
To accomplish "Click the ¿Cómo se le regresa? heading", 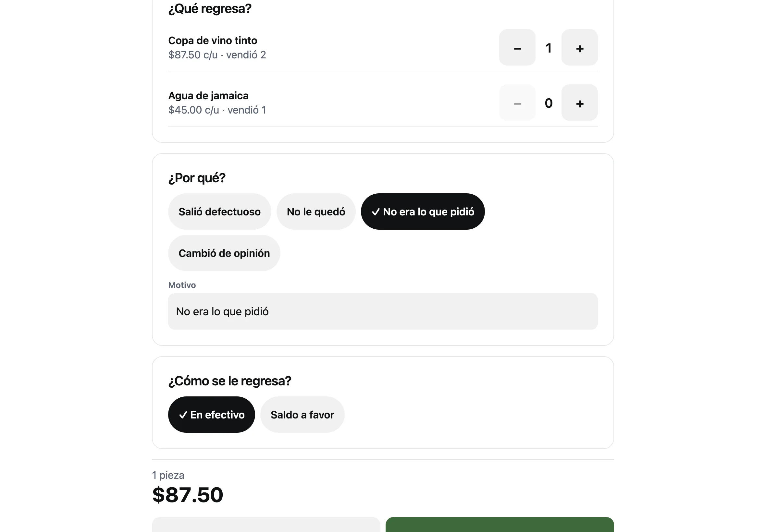I will (x=229, y=381).
